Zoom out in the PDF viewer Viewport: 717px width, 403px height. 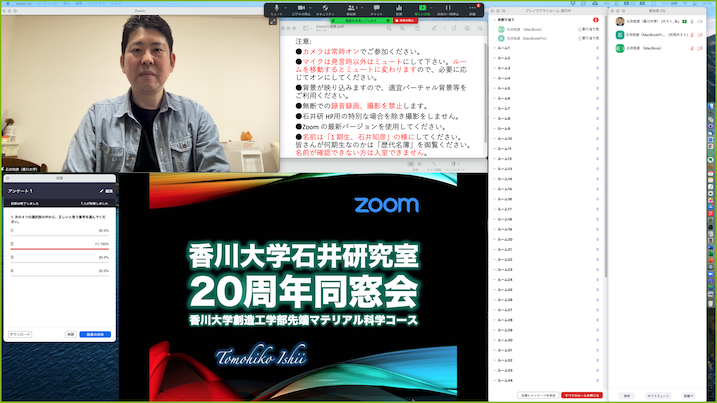pyautogui.click(x=389, y=28)
